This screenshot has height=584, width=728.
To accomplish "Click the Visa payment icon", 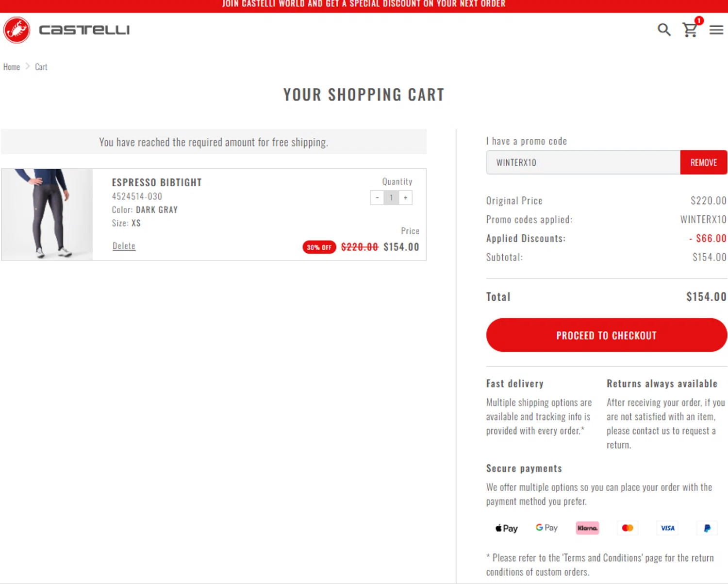I will (x=668, y=528).
